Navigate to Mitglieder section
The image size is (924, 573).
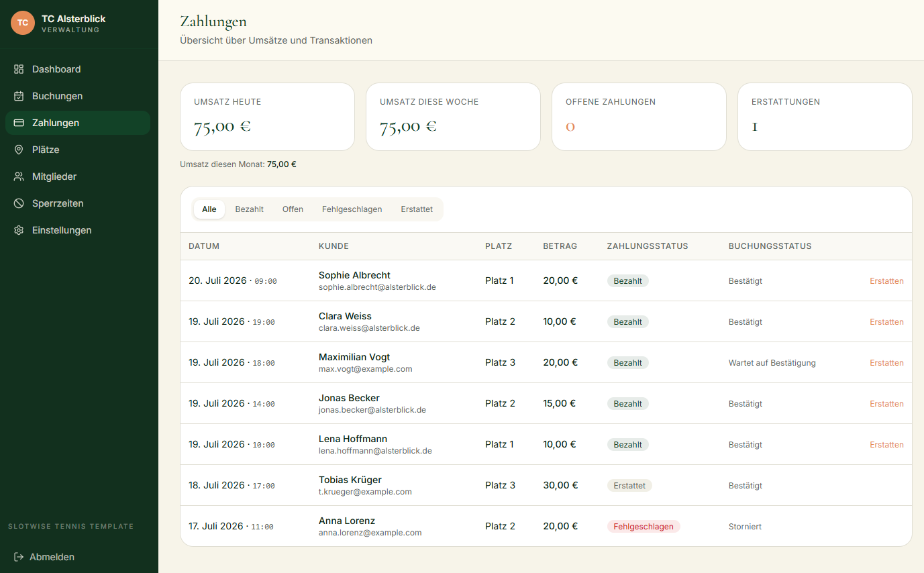(x=78, y=176)
